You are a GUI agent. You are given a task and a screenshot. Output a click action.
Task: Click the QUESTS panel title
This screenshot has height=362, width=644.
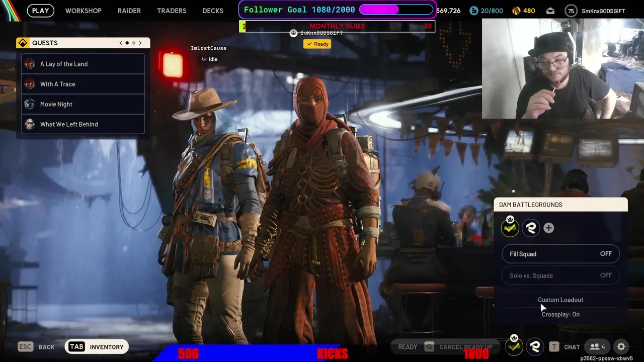[x=45, y=43]
